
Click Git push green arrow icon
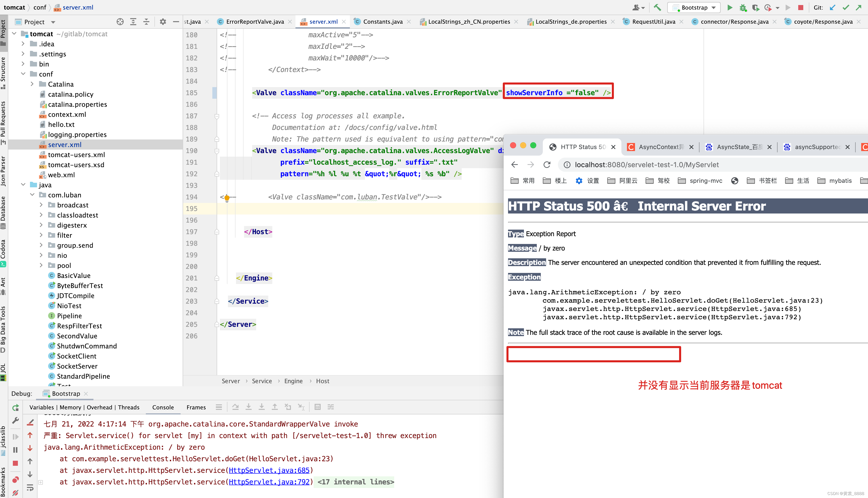(859, 8)
